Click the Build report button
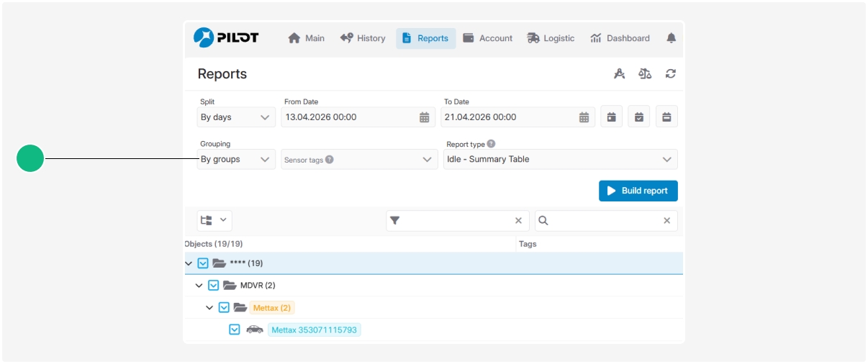The width and height of the screenshot is (868, 364). (638, 191)
